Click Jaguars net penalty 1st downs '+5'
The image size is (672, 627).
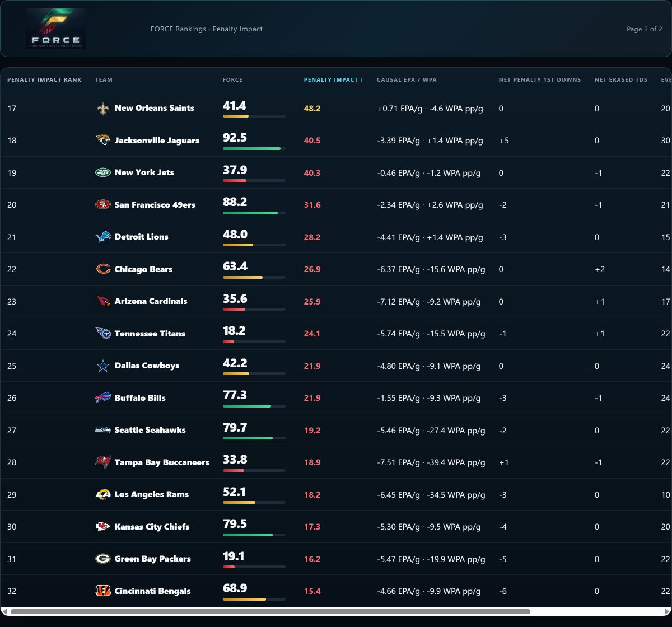504,141
